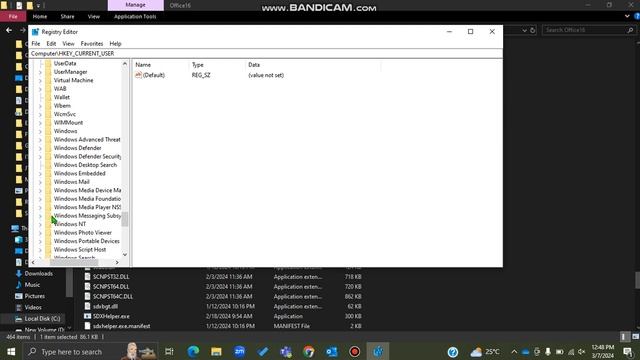The height and width of the screenshot is (360, 640).
Task: Expand the Windows registry key
Action: click(40, 131)
